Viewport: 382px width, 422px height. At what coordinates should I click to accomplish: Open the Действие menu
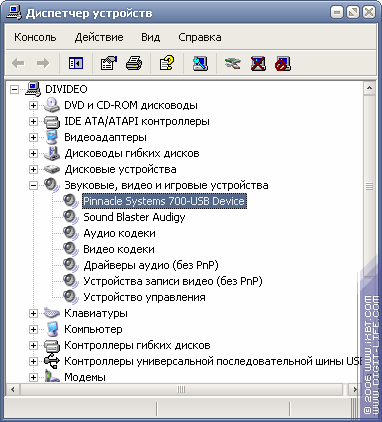pos(99,37)
